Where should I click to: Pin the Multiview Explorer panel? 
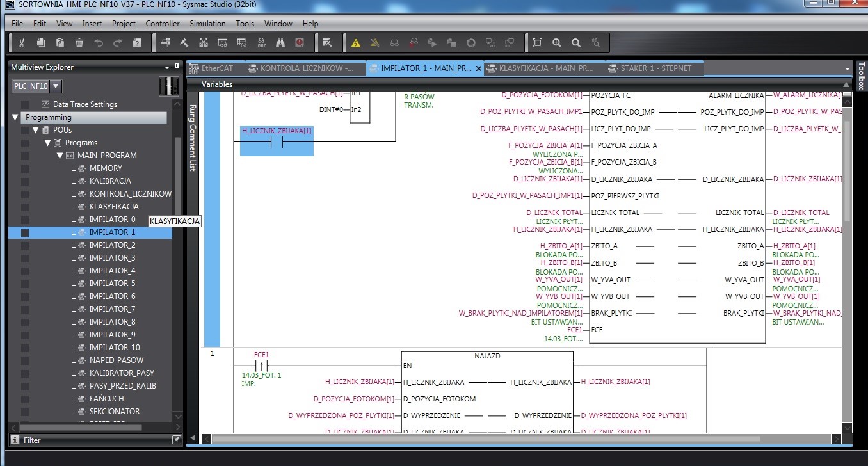click(177, 67)
